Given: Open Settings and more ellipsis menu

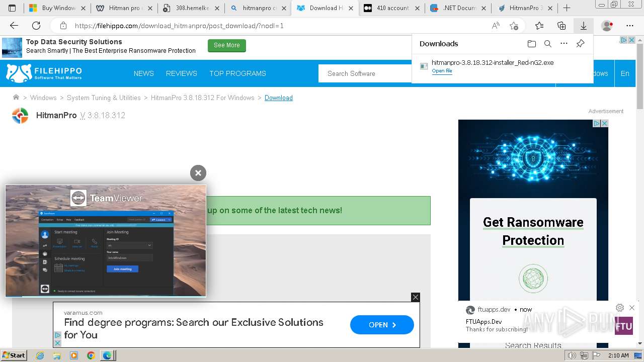Looking at the screenshot, I should 630,26.
